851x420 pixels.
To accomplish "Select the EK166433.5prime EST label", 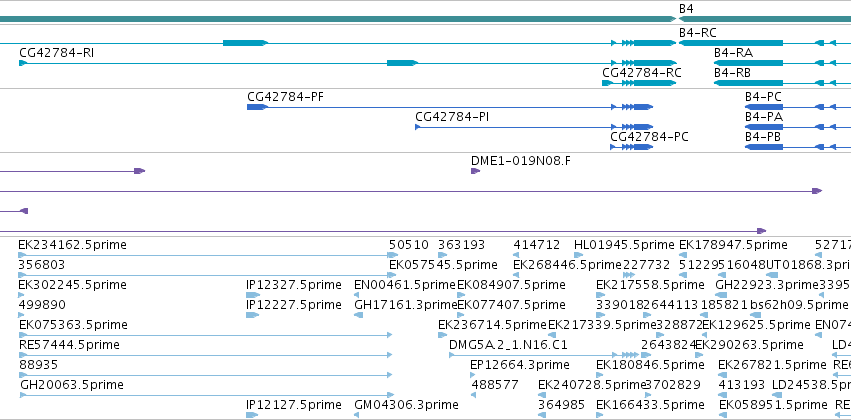I will tap(650, 405).
